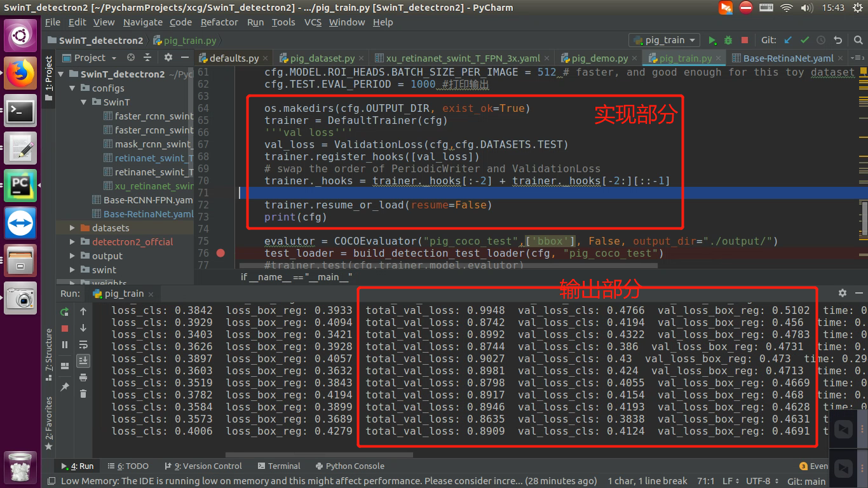Image resolution: width=868 pixels, height=488 pixels.
Task: Open pig_train run configuration dropdown
Action: click(x=664, y=40)
